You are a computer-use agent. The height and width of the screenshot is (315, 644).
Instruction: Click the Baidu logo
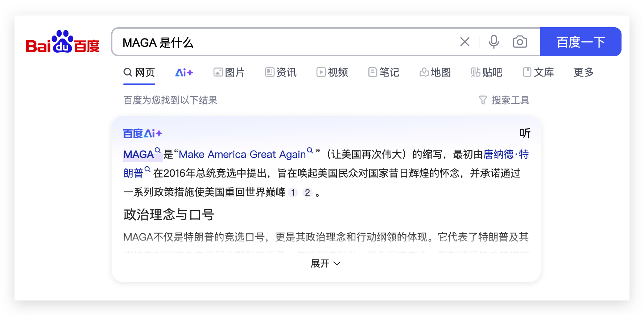[62, 42]
